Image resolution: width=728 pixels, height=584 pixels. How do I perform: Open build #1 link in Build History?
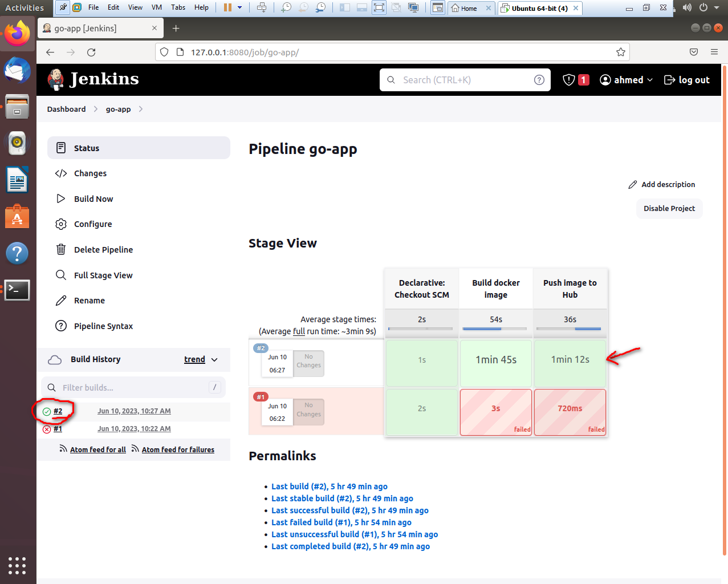58,429
